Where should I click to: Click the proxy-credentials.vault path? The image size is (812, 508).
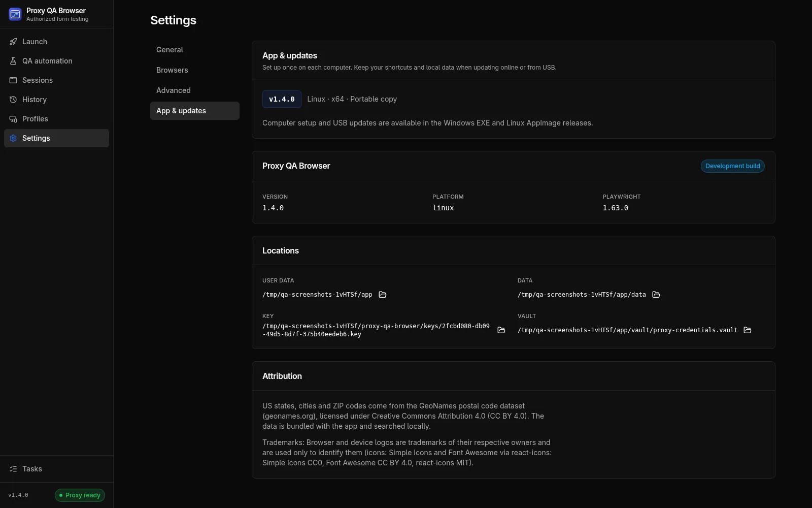[627, 330]
